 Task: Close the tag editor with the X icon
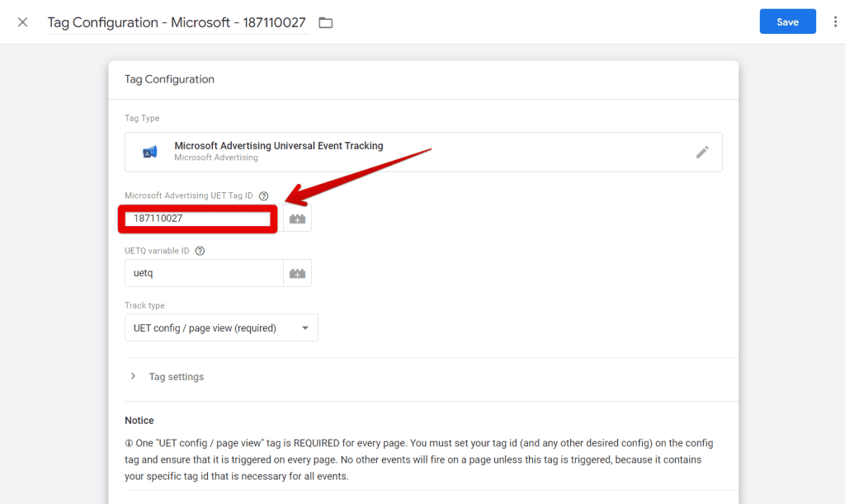pyautogui.click(x=22, y=22)
